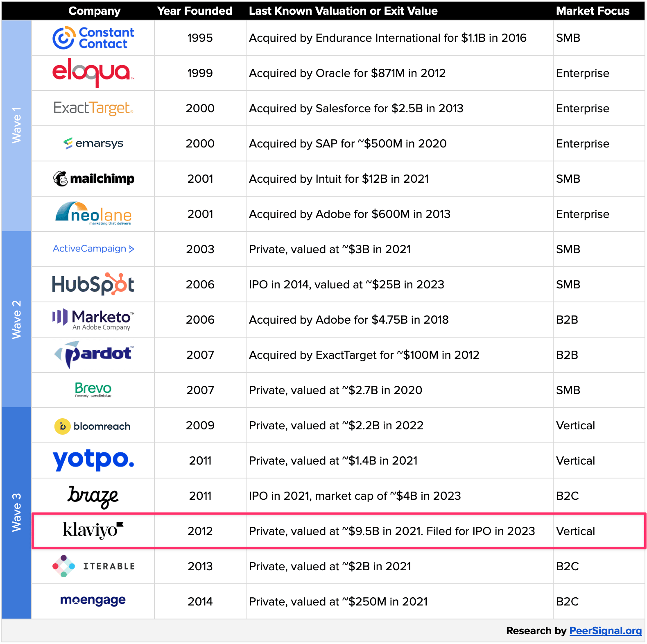Open the PeerSignal.org link
The width and height of the screenshot is (647, 644).
606,630
